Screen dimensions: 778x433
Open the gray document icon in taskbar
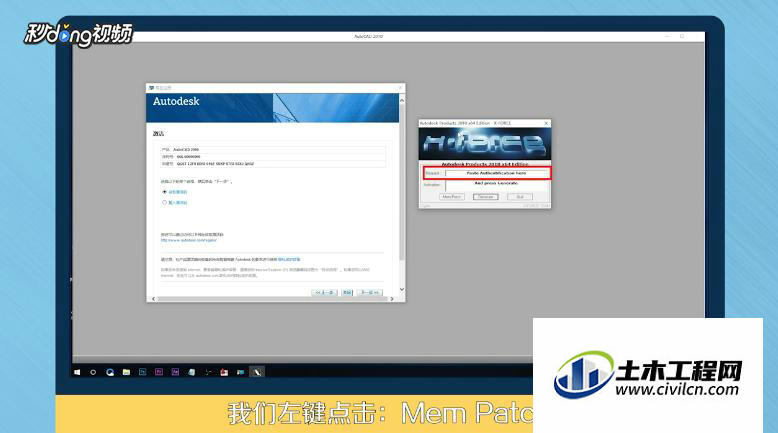[192, 372]
